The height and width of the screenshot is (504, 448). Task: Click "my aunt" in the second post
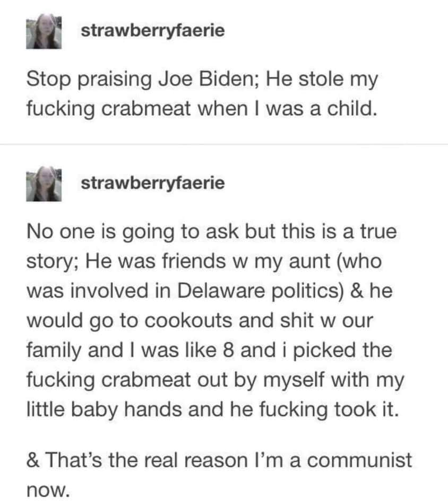point(292,261)
